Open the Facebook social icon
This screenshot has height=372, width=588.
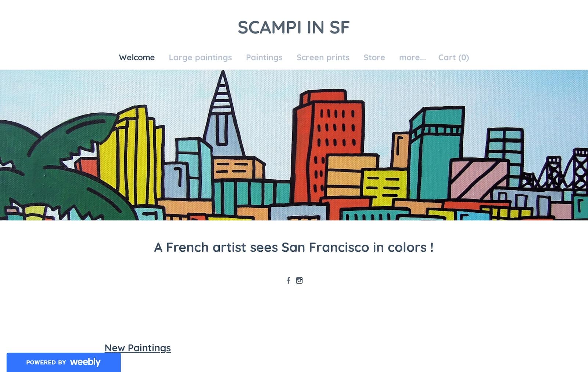(288, 280)
